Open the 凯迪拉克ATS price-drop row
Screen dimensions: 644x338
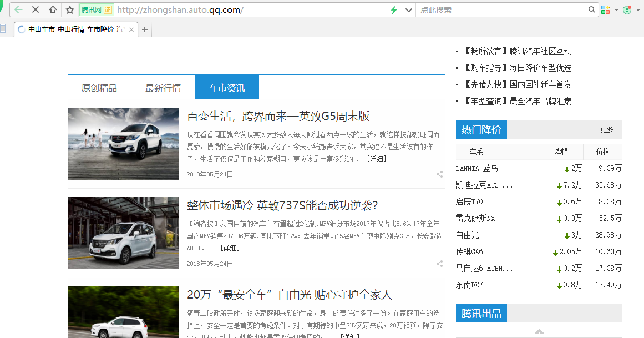tap(539, 185)
